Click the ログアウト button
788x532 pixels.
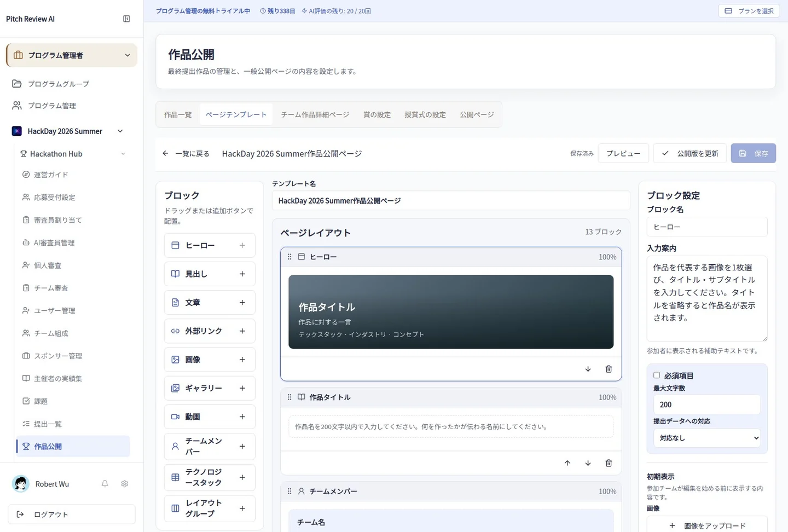pyautogui.click(x=72, y=514)
